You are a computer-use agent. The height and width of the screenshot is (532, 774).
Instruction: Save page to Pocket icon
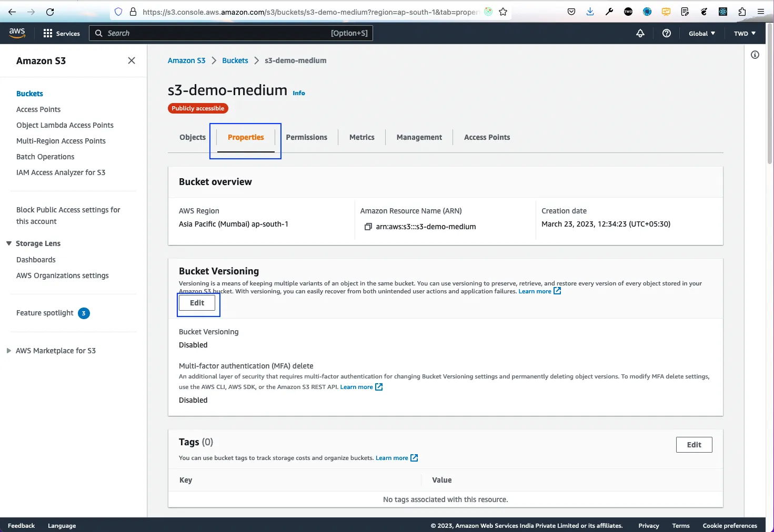tap(571, 12)
